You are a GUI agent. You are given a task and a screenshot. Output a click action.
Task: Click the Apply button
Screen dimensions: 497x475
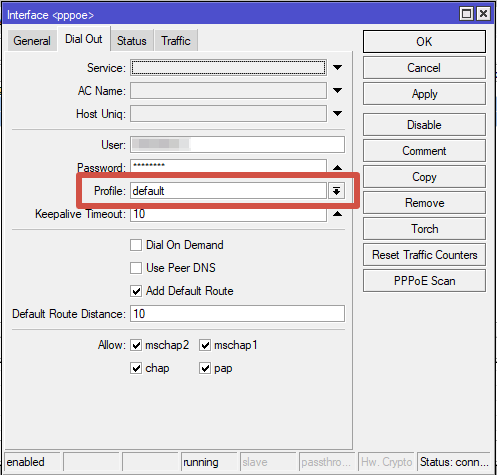click(424, 94)
